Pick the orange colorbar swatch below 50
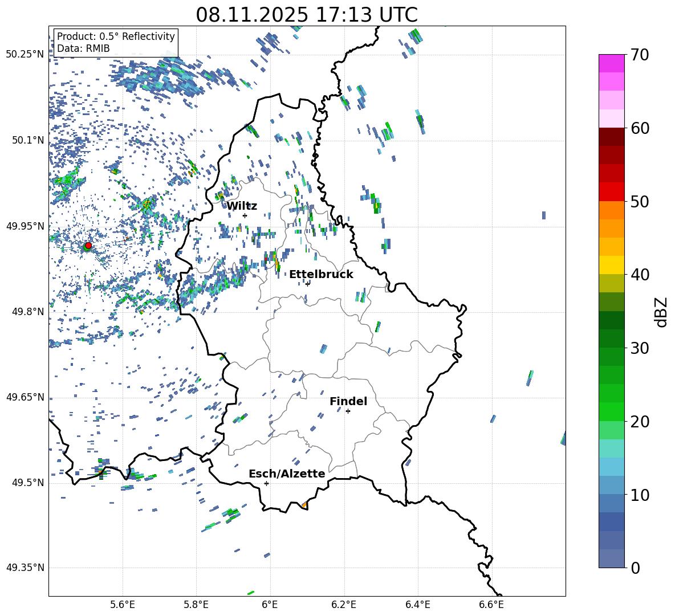 (611, 210)
